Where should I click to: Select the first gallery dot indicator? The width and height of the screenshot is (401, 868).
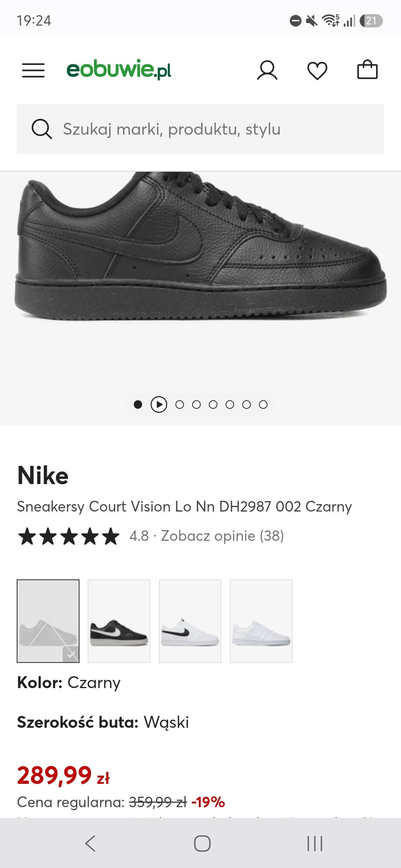click(x=138, y=404)
